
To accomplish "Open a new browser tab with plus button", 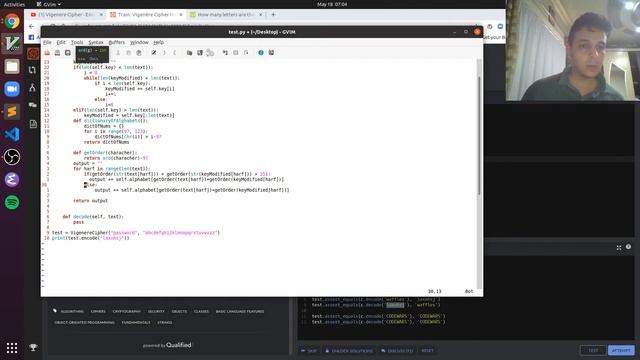I will point(273,15).
